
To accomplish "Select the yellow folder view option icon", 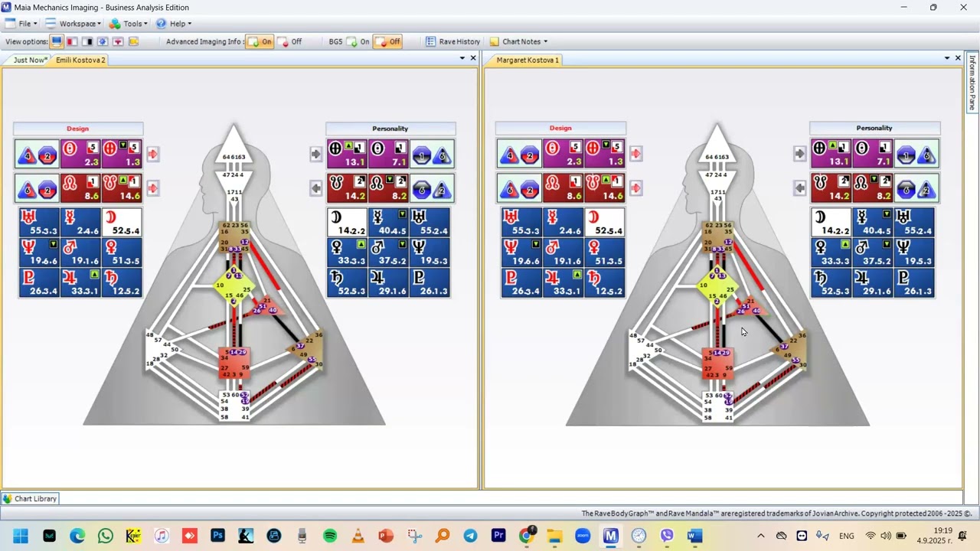I will tap(133, 42).
